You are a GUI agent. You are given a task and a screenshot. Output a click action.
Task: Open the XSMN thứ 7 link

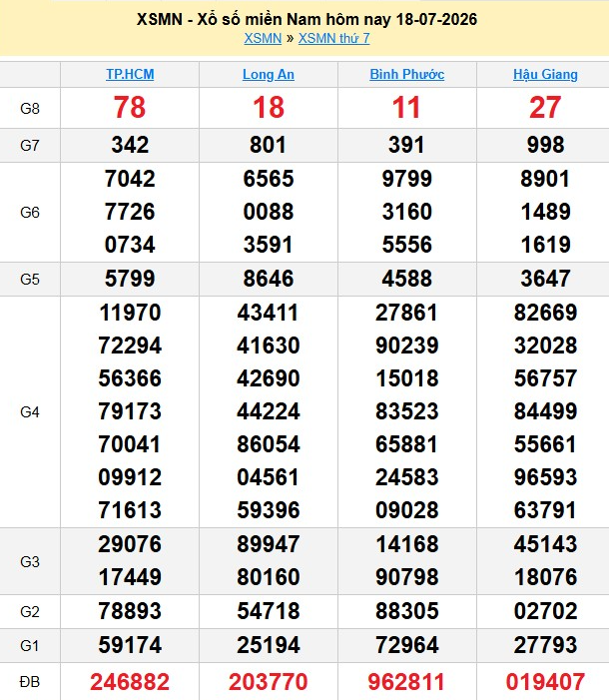(334, 38)
